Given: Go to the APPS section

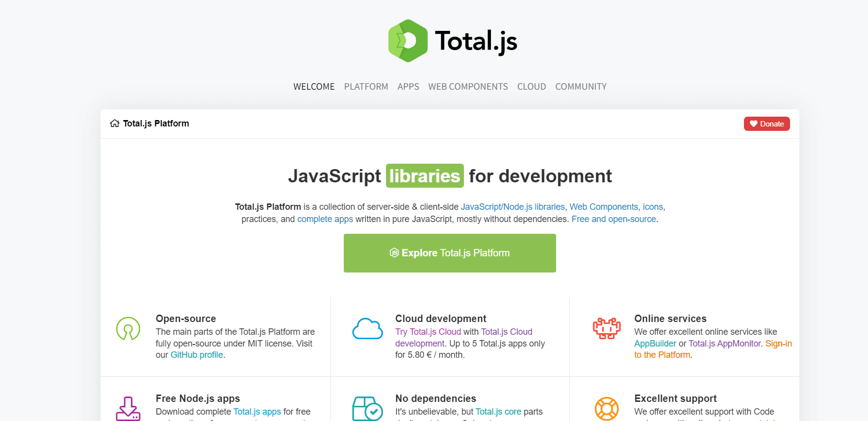Looking at the screenshot, I should pos(408,87).
